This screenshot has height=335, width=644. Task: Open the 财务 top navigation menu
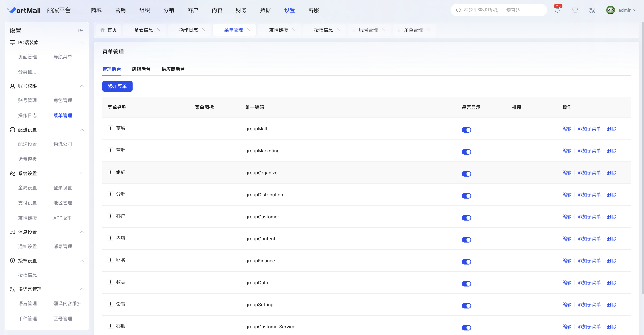(x=241, y=10)
